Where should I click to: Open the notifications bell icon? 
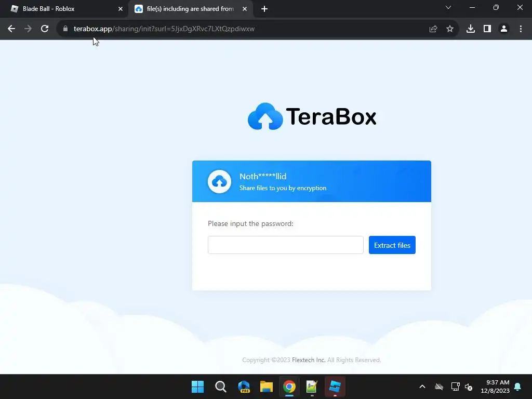pos(518,387)
